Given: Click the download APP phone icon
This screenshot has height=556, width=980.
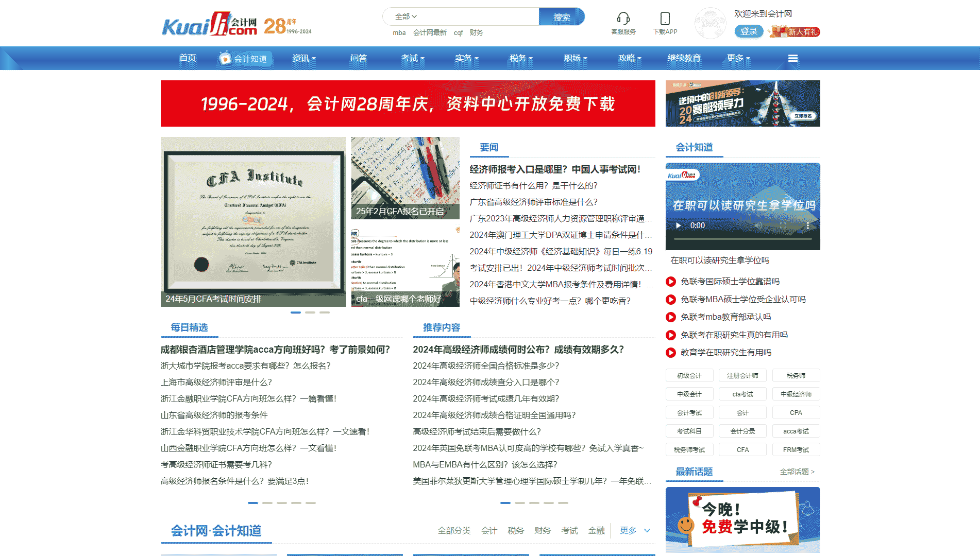Looking at the screenshot, I should (665, 19).
